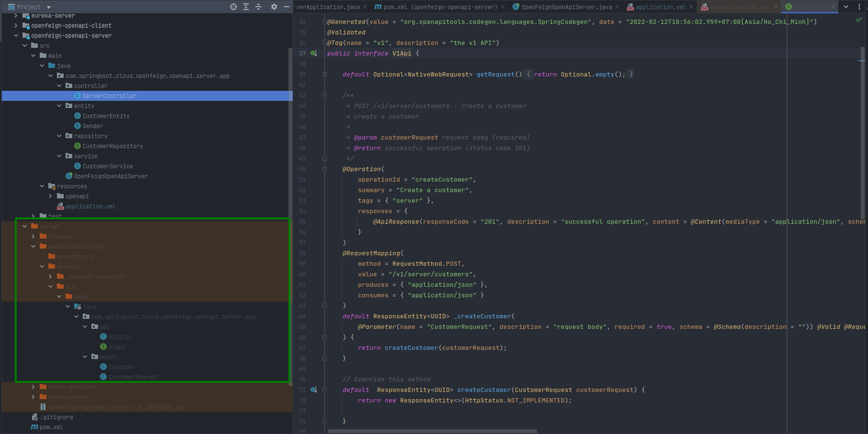The image size is (868, 434).
Task: Collapse the @Operation annotation fold region
Action: point(325,169)
